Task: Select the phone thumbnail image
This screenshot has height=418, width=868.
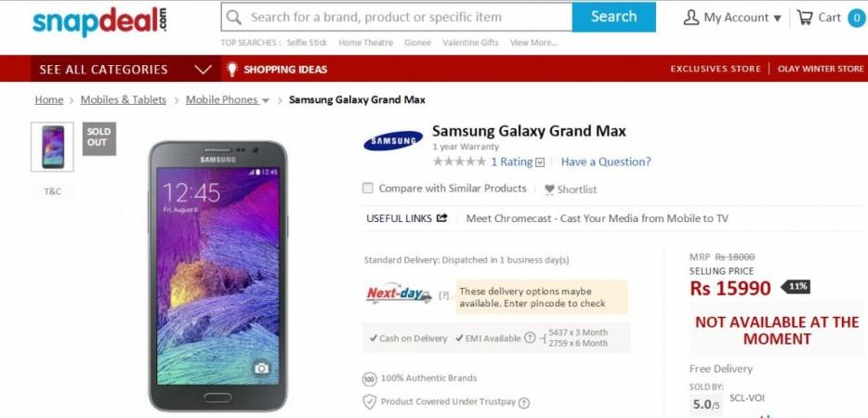Action: click(53, 147)
